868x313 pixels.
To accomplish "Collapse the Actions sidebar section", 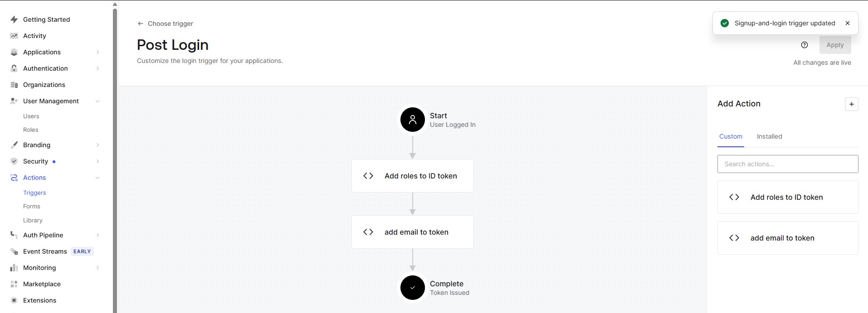I will (x=98, y=178).
